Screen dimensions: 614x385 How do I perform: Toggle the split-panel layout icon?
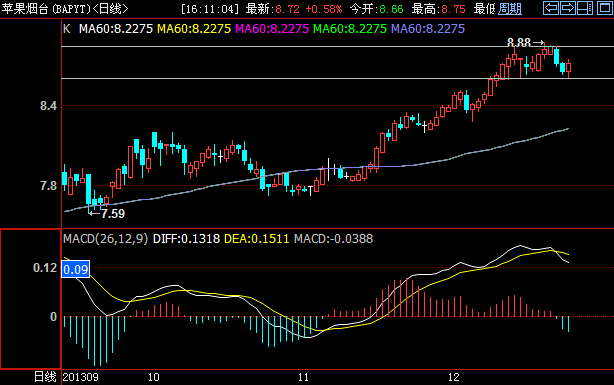click(x=585, y=8)
